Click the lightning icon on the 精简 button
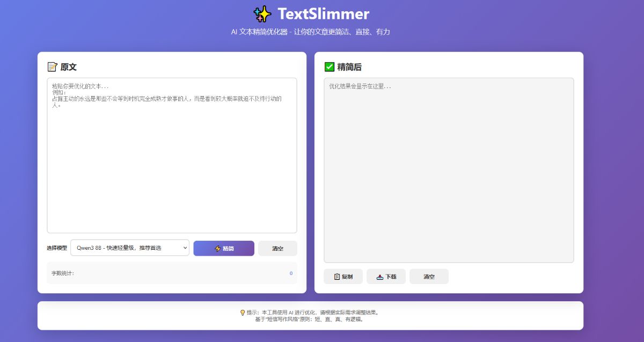Viewport: 644px width, 342px height. click(x=217, y=248)
